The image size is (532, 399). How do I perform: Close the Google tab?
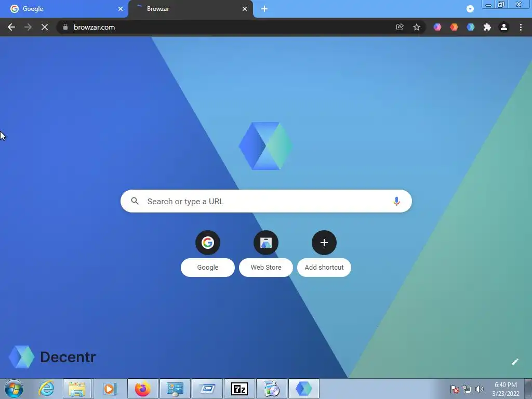click(x=121, y=9)
